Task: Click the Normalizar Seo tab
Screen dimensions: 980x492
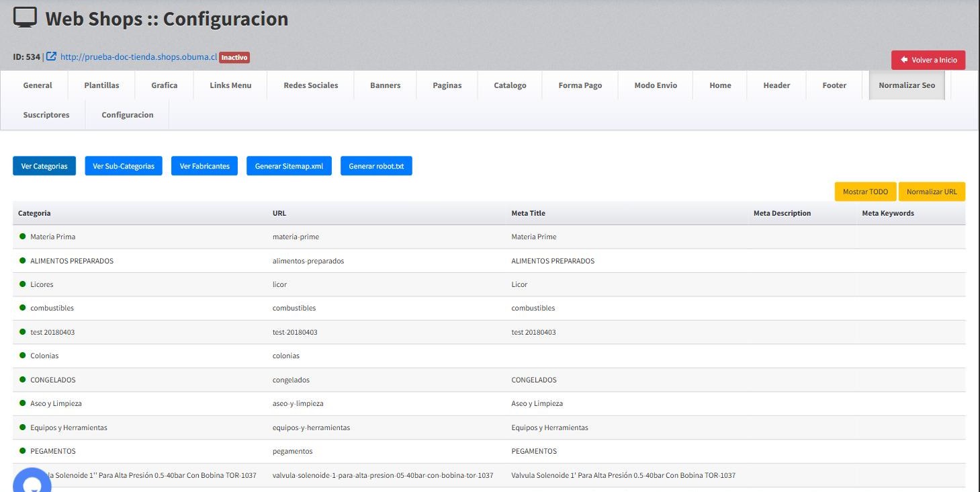Action: 907,85
